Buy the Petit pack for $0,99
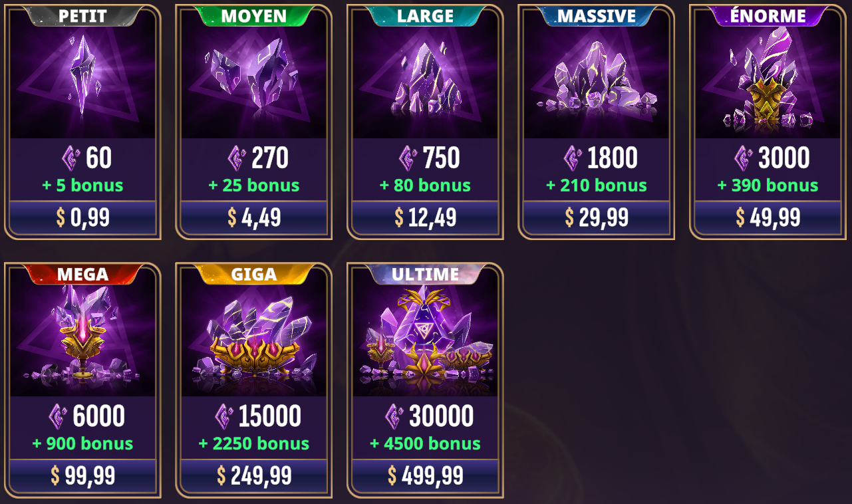852x504 pixels. tap(83, 217)
